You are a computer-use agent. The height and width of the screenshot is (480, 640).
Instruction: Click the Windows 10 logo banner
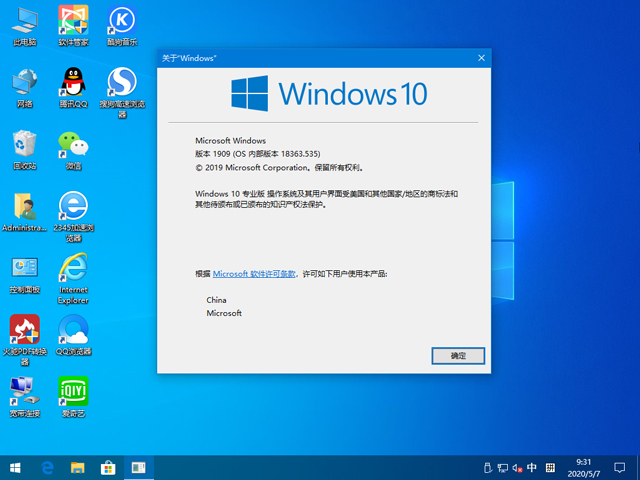[x=329, y=93]
